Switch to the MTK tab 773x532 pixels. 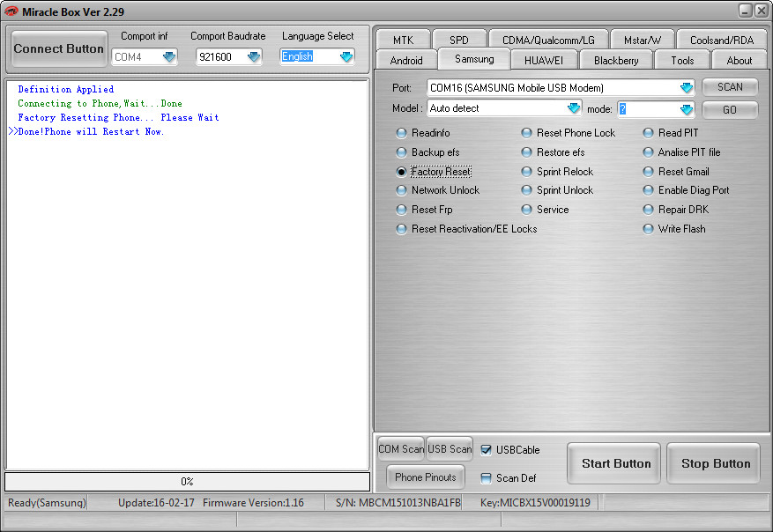coord(404,40)
